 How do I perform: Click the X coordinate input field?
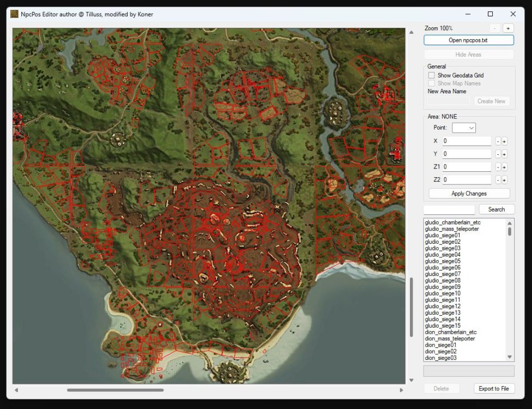(467, 141)
